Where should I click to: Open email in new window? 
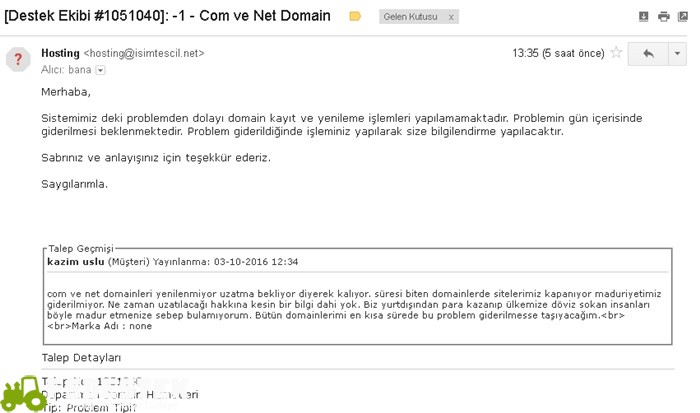tap(683, 17)
